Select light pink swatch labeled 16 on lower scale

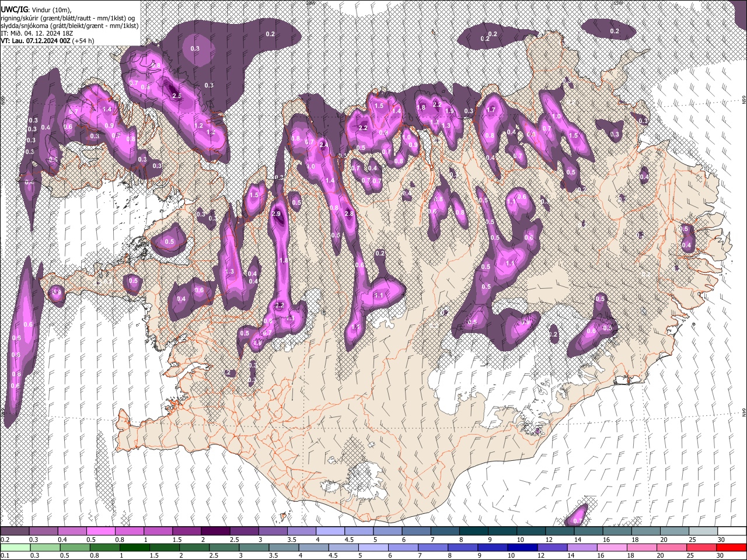tap(612, 547)
